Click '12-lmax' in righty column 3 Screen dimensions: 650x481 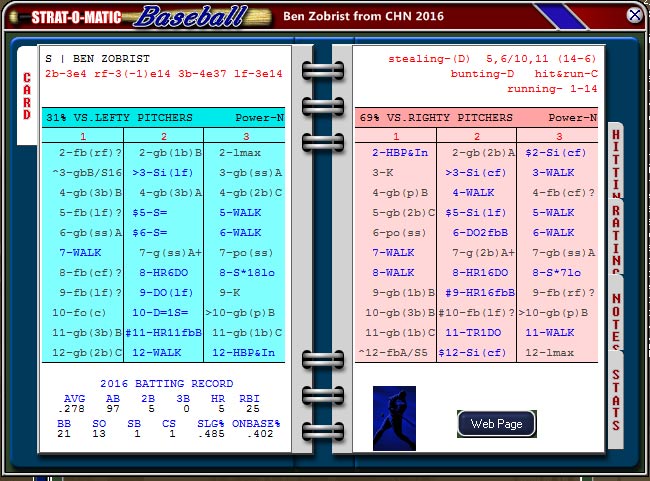550,353
